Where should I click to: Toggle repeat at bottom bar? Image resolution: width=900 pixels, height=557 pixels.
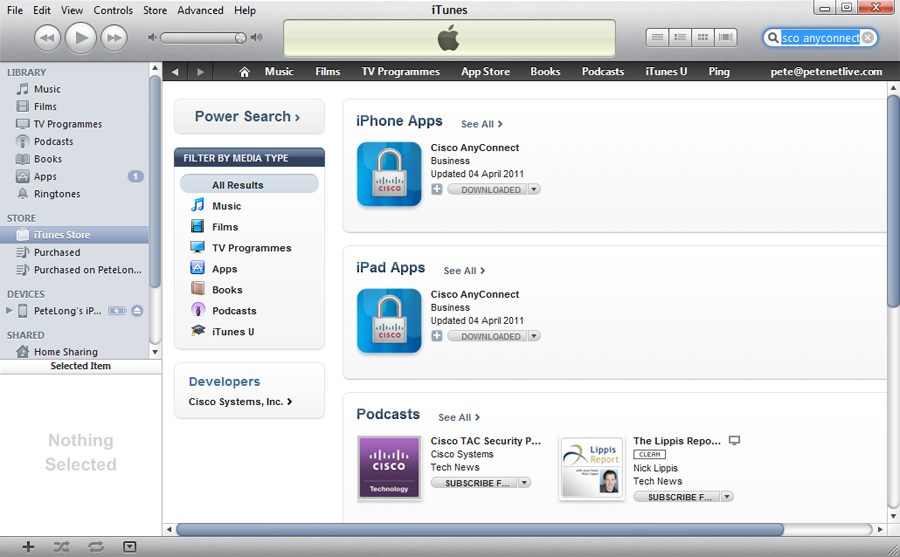tap(96, 547)
